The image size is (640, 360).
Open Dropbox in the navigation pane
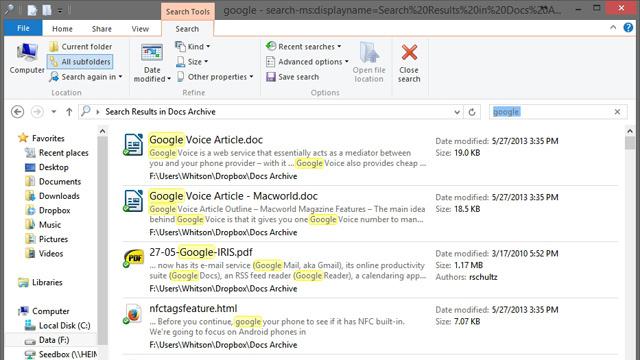coord(48,210)
